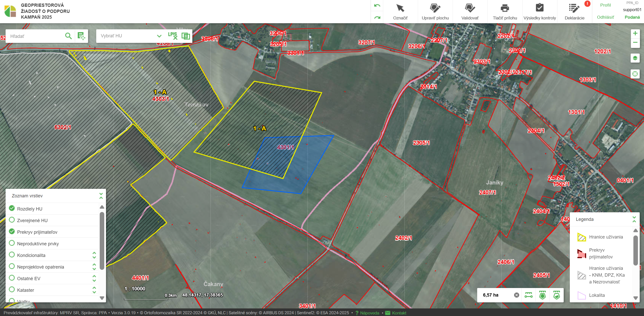This screenshot has height=316, width=644.
Task: Enable the Neproduktívne prvky layer
Action: (x=12, y=243)
